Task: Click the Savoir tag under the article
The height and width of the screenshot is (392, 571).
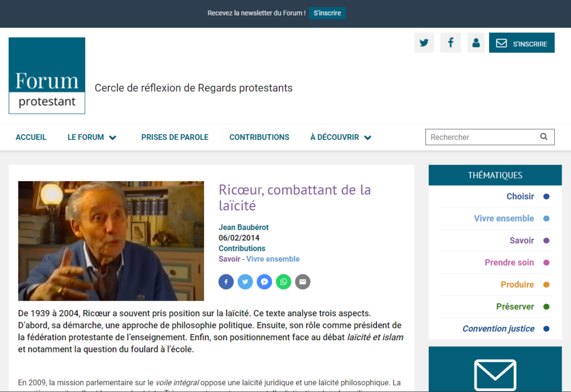Action: click(x=229, y=259)
